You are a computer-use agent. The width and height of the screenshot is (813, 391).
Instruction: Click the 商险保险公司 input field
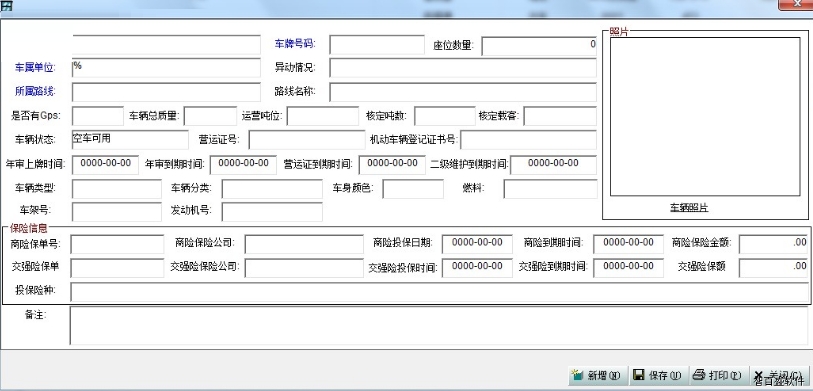(304, 244)
